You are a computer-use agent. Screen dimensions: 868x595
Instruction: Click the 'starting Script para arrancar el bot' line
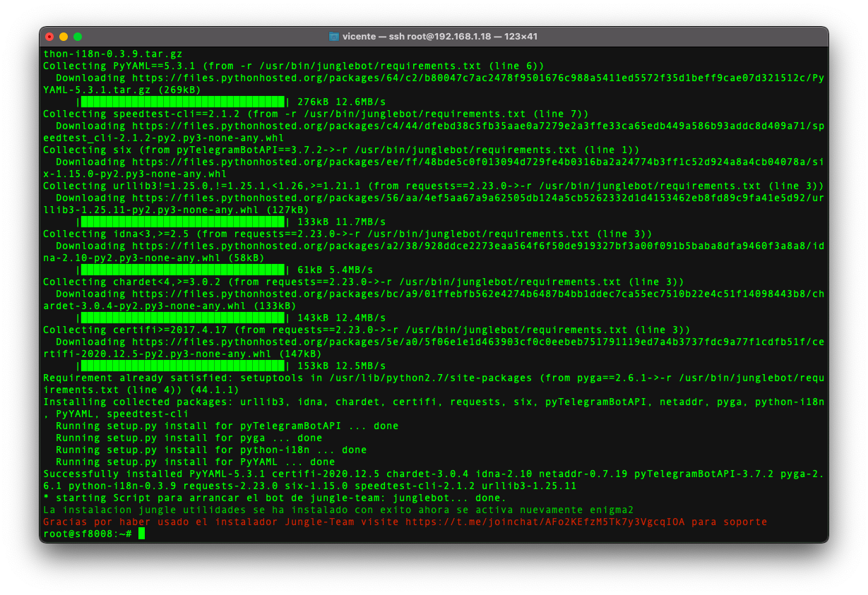click(274, 498)
